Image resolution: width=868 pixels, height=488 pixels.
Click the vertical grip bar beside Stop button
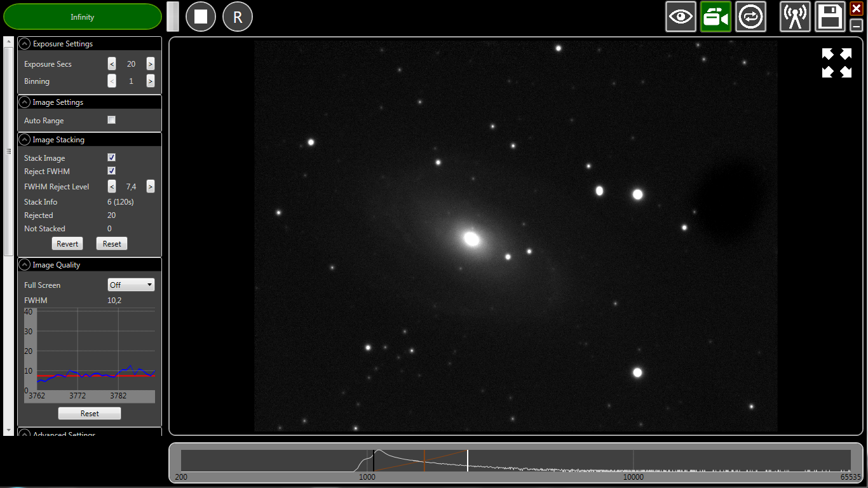click(173, 17)
